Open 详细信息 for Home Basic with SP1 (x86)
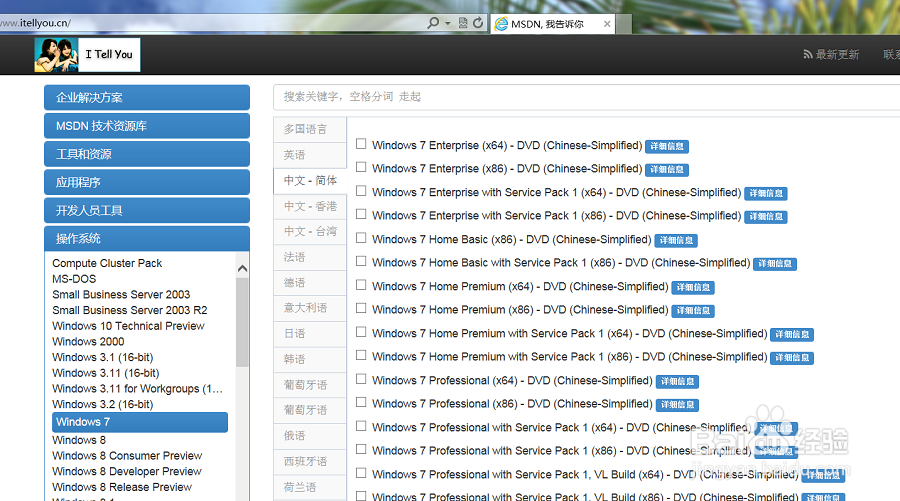The image size is (900, 501). (775, 264)
